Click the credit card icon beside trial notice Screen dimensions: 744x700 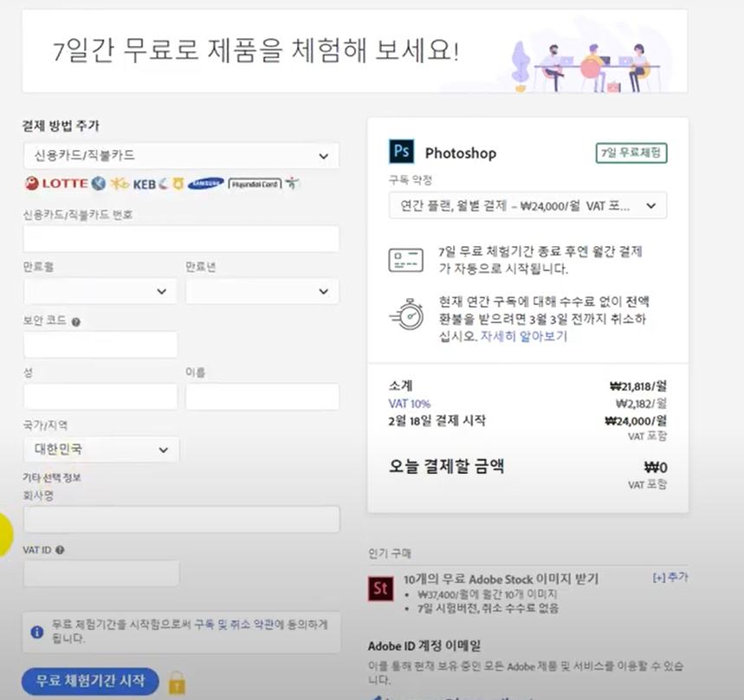[405, 260]
